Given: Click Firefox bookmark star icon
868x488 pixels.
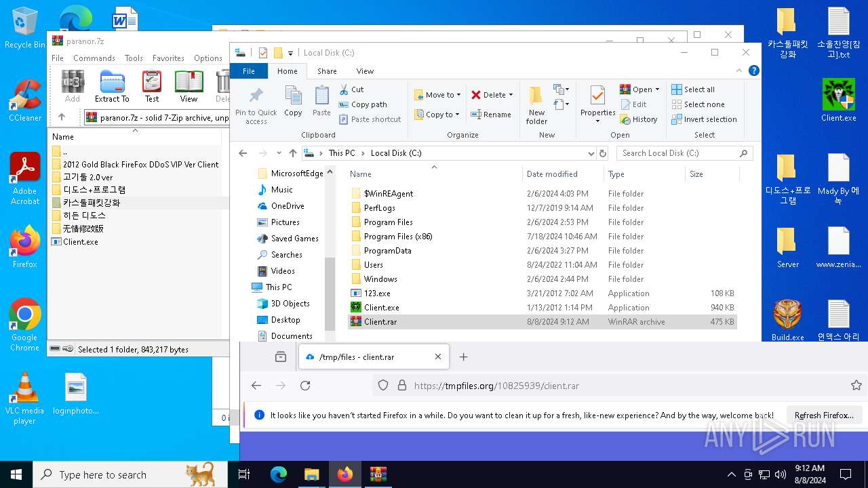Looking at the screenshot, I should [x=856, y=385].
